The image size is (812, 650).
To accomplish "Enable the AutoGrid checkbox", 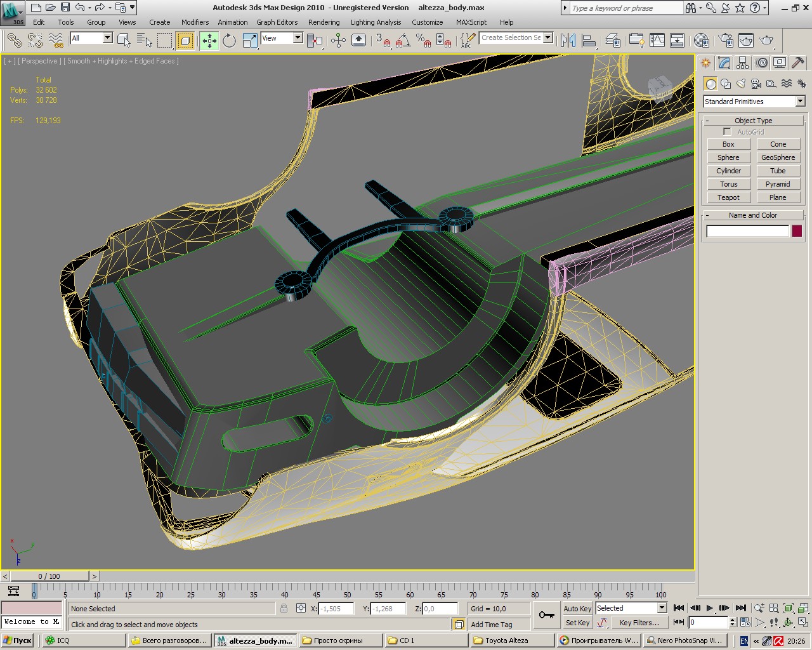I will pos(727,132).
